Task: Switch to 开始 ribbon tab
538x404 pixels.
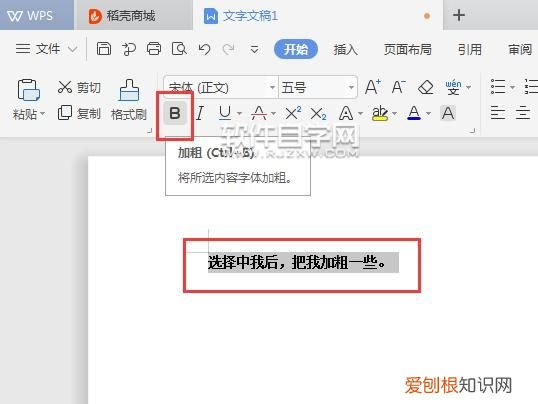Action: pyautogui.click(x=296, y=49)
